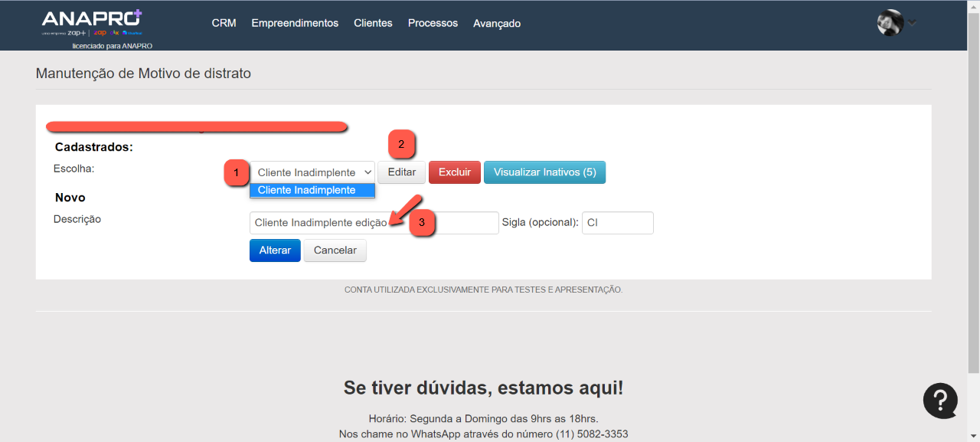Open the Escolha dropdown

[312, 172]
